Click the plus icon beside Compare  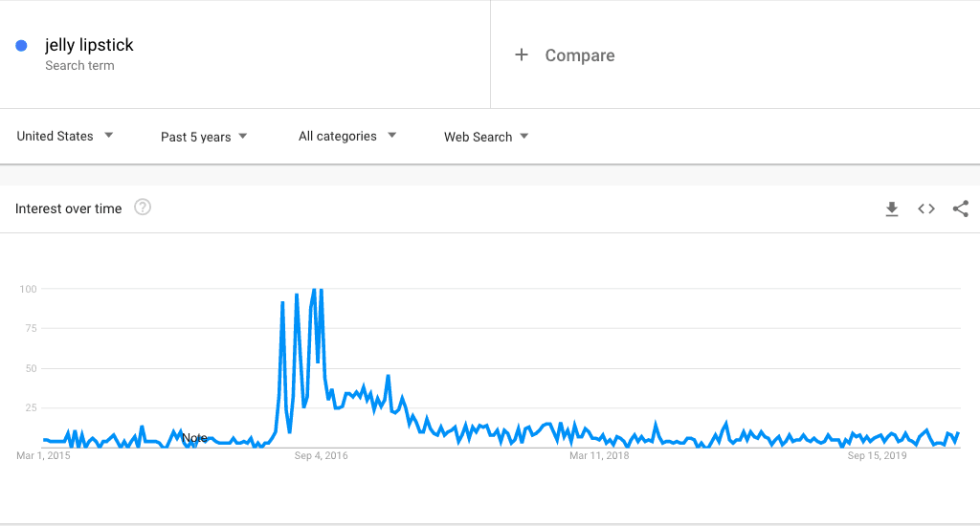(522, 55)
